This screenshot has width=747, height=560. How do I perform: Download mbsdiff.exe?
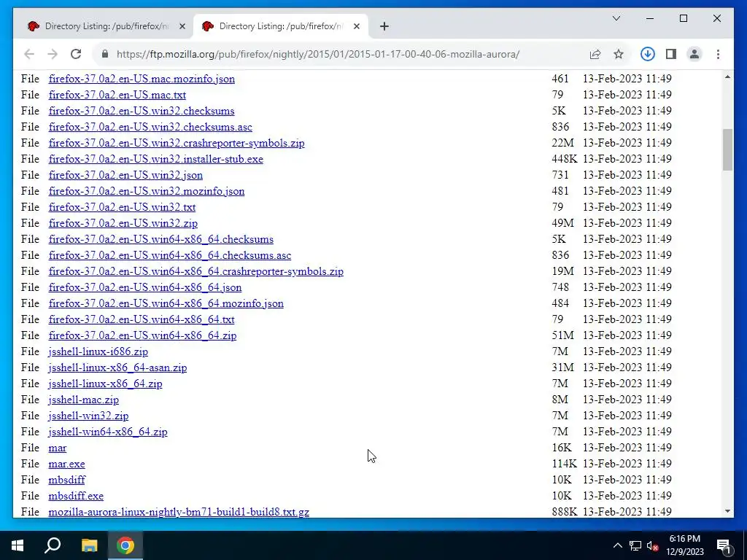(76, 496)
